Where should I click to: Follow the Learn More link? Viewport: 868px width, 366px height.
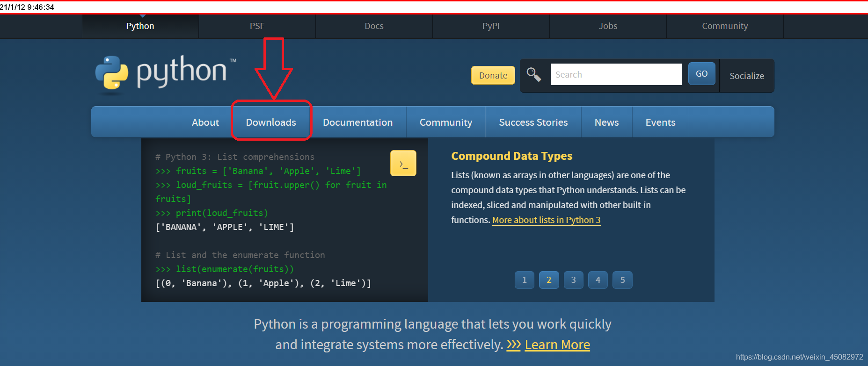(557, 345)
